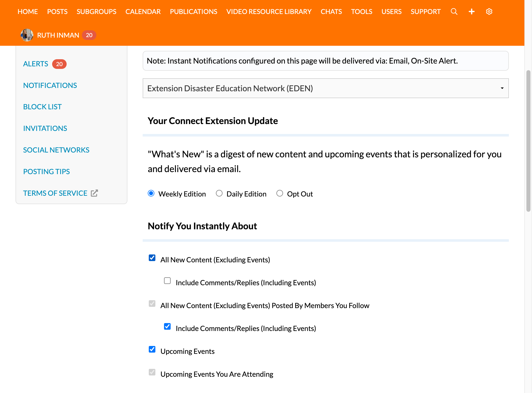This screenshot has height=393, width=532.
Task: Select the Weekly Edition radio button
Action: click(x=151, y=193)
